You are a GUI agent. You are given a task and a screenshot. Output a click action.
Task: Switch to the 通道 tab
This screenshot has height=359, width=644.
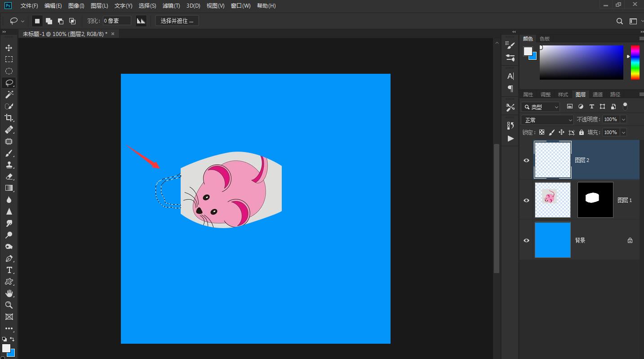coord(597,94)
